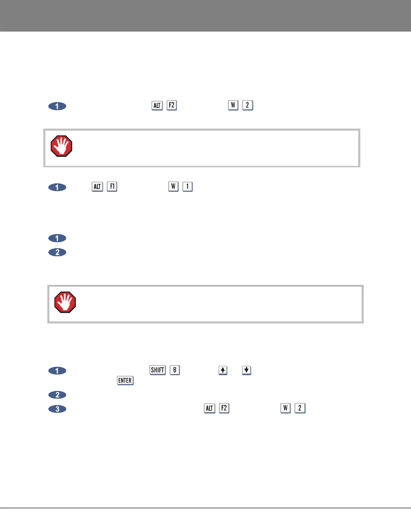
Task: Click the stop-hand icon in the warning box above F1
Action: pos(61,146)
